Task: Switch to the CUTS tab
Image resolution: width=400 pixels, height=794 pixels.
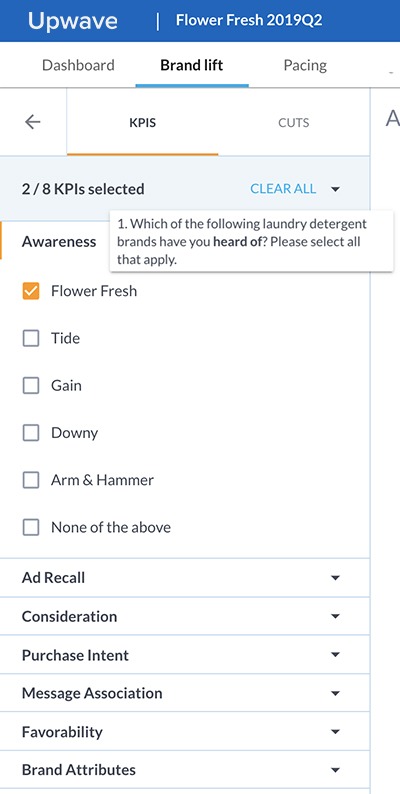Action: pyautogui.click(x=294, y=123)
